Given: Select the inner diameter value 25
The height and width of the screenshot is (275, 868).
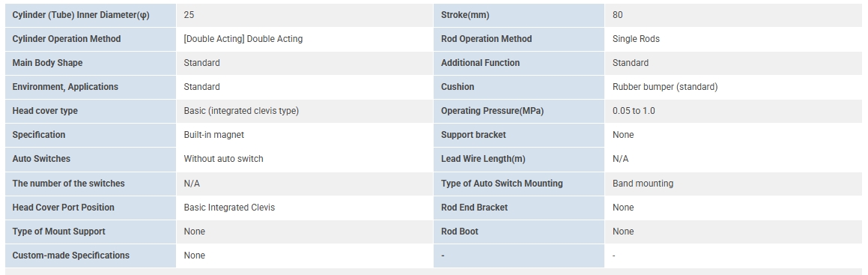Looking at the screenshot, I should pos(189,15).
